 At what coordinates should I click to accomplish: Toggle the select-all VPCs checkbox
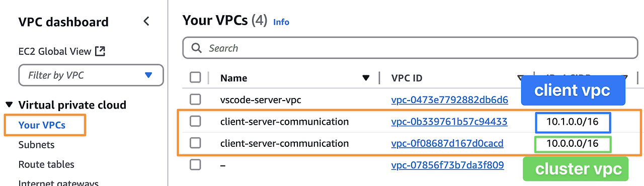tap(195, 77)
